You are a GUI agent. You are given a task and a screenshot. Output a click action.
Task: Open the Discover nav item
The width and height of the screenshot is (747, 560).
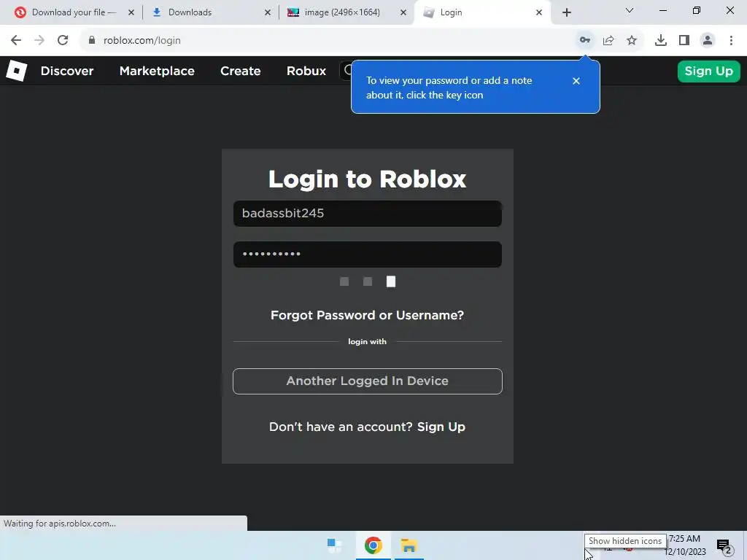point(67,71)
